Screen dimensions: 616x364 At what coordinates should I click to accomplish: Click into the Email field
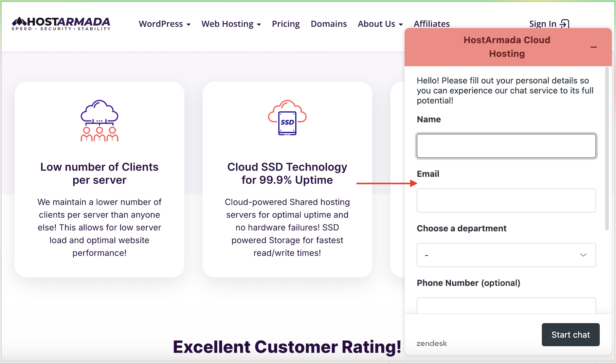(506, 200)
